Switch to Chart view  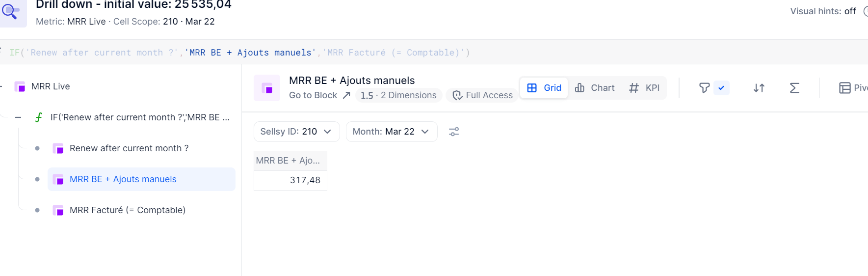tap(594, 88)
